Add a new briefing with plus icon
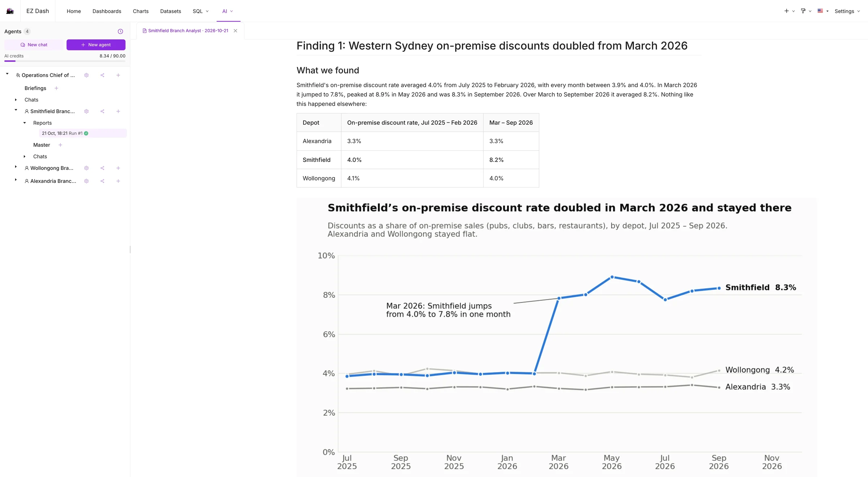 tap(56, 88)
